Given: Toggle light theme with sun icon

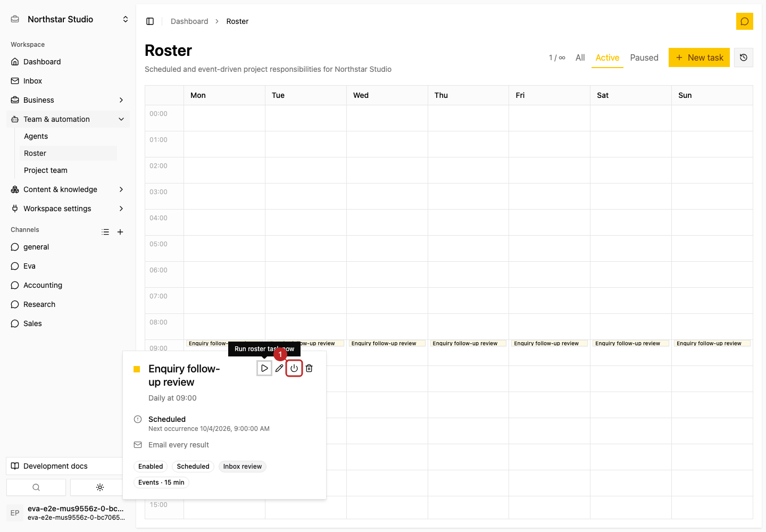Looking at the screenshot, I should click(x=100, y=487).
